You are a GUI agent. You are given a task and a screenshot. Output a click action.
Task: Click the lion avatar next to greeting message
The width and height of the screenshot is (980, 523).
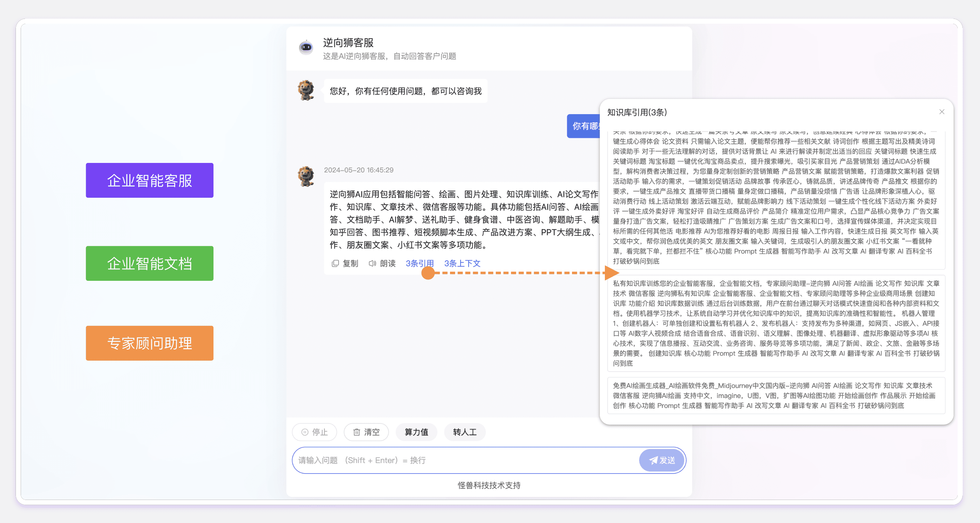click(306, 90)
